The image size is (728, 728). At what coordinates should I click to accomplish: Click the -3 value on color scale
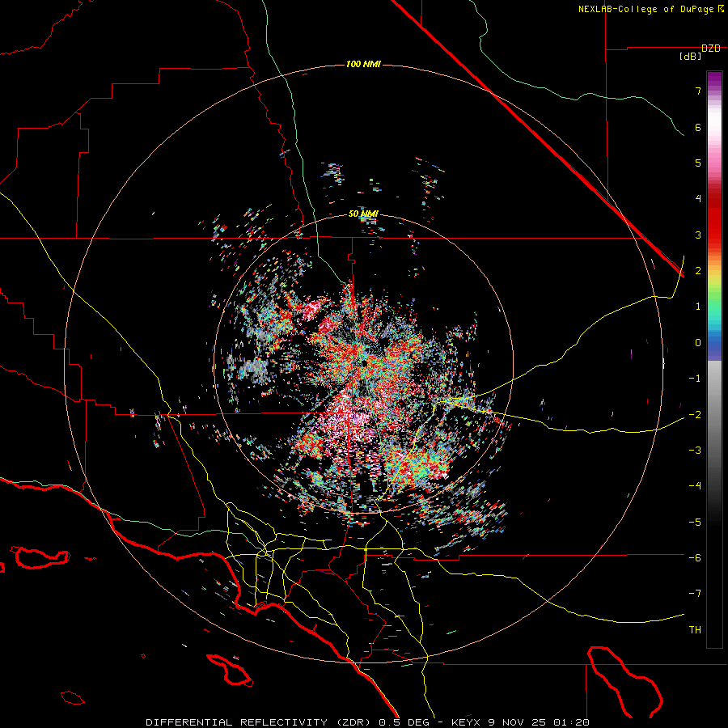tap(695, 451)
